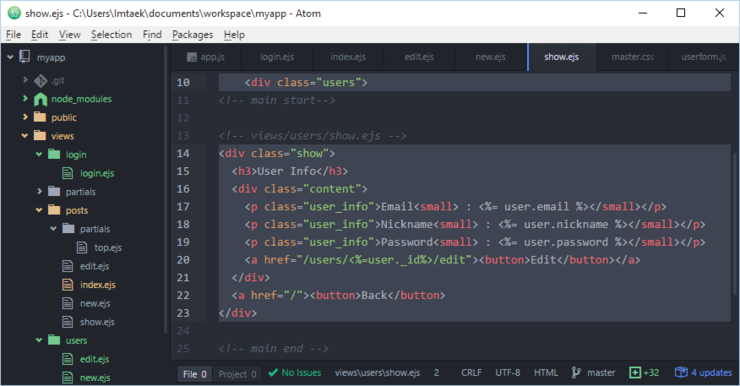Open the Edit menu

pos(40,34)
